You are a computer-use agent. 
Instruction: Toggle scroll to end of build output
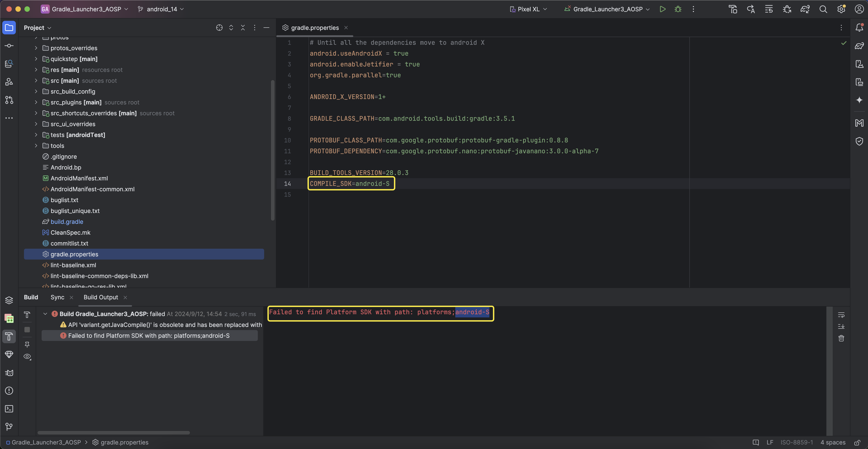pos(841,326)
